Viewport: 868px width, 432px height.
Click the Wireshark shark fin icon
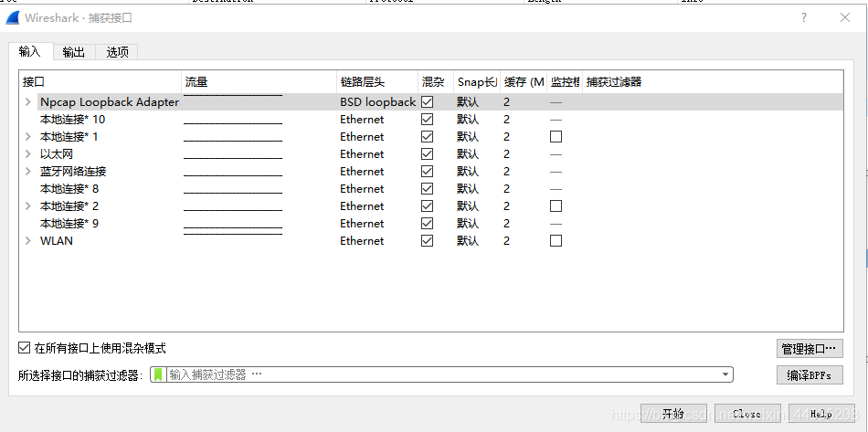pos(14,18)
